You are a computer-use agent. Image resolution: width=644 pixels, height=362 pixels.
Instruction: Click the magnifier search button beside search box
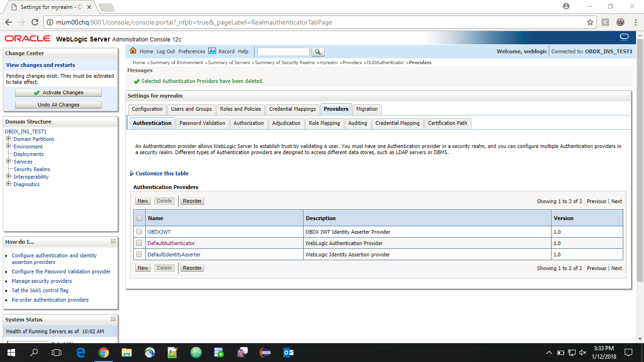click(x=318, y=52)
